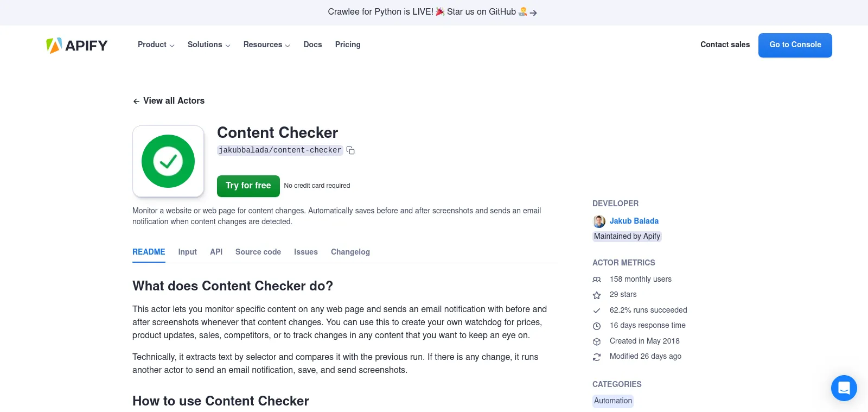The height and width of the screenshot is (412, 868).
Task: Open the Docs page
Action: click(312, 45)
